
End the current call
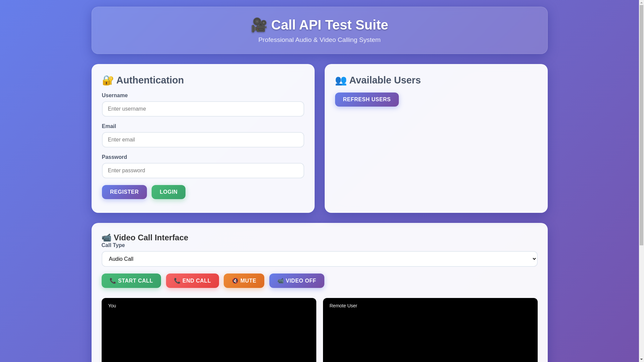[x=192, y=281]
